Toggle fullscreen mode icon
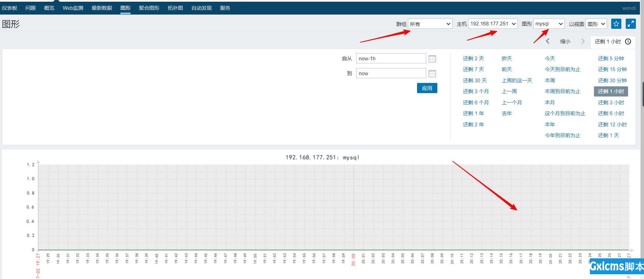Image resolution: width=644 pixels, height=279 pixels. tap(630, 24)
